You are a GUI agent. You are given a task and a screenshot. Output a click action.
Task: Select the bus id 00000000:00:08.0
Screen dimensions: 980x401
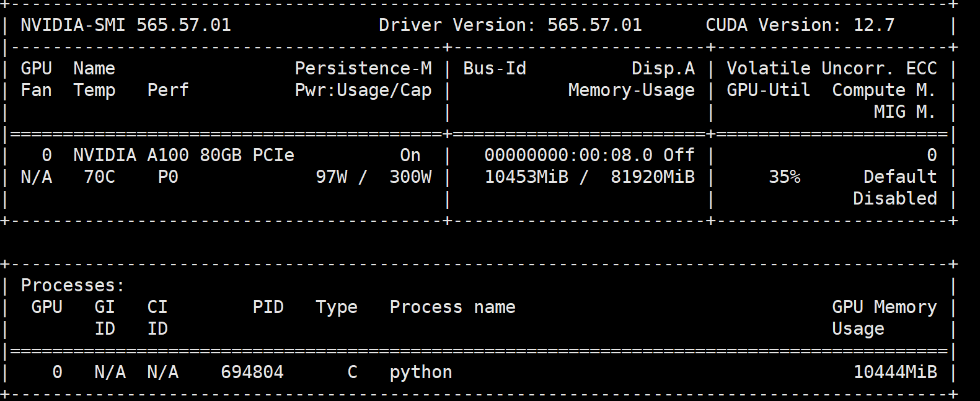point(568,155)
